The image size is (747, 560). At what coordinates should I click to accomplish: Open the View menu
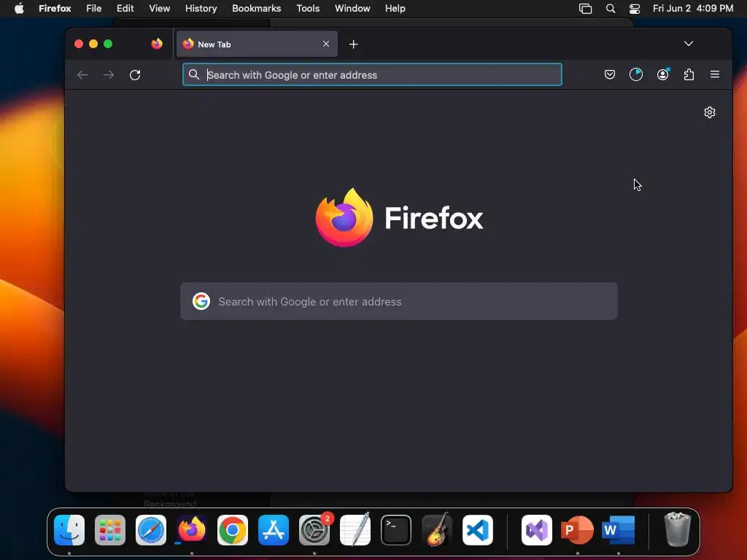[159, 9]
